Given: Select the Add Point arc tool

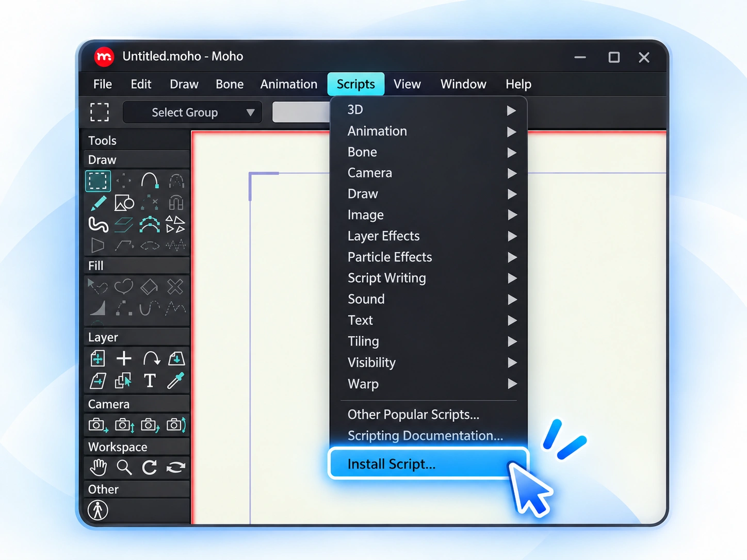Looking at the screenshot, I should pos(150,181).
